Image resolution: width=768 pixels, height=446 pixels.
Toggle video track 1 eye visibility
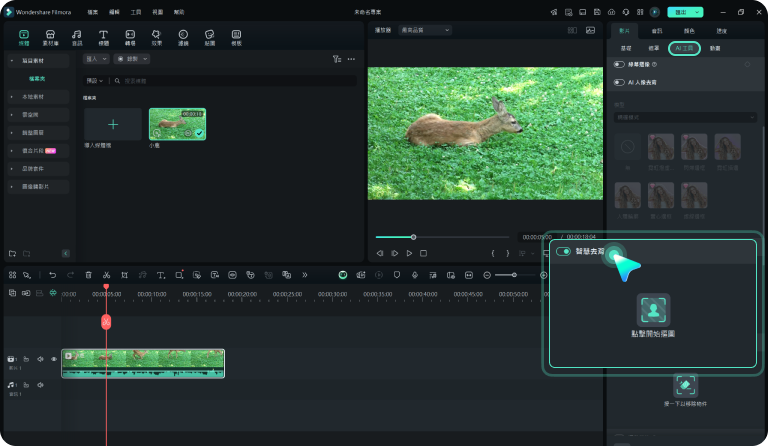click(x=54, y=359)
